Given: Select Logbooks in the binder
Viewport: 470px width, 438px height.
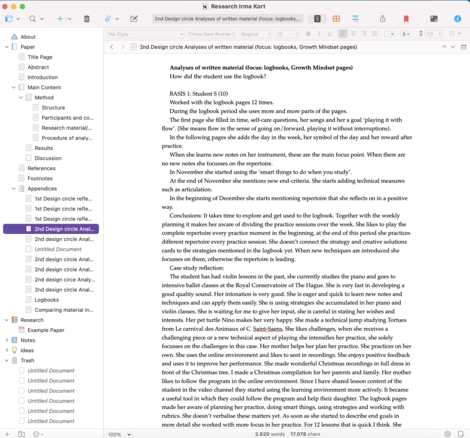Looking at the screenshot, I should pos(47,300).
